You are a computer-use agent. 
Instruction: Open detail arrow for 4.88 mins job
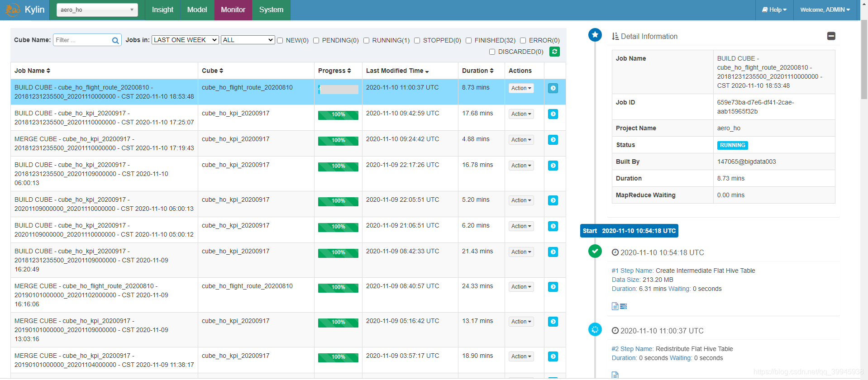[x=553, y=140]
